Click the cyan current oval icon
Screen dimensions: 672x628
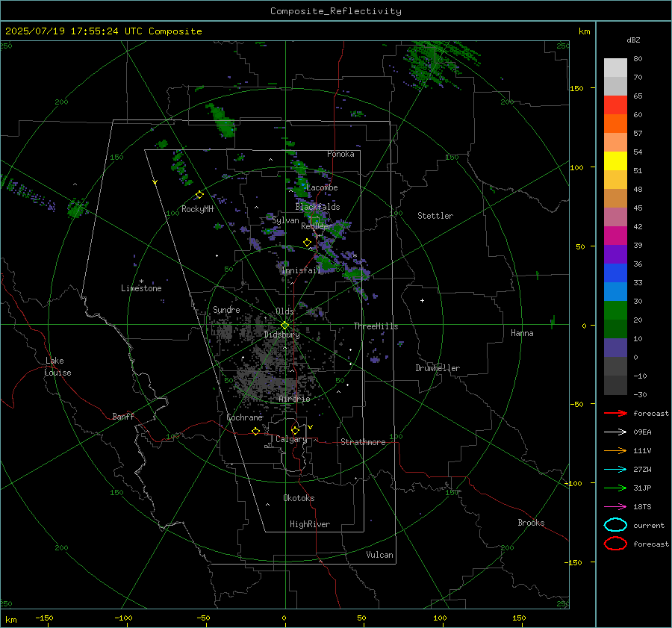(x=615, y=525)
